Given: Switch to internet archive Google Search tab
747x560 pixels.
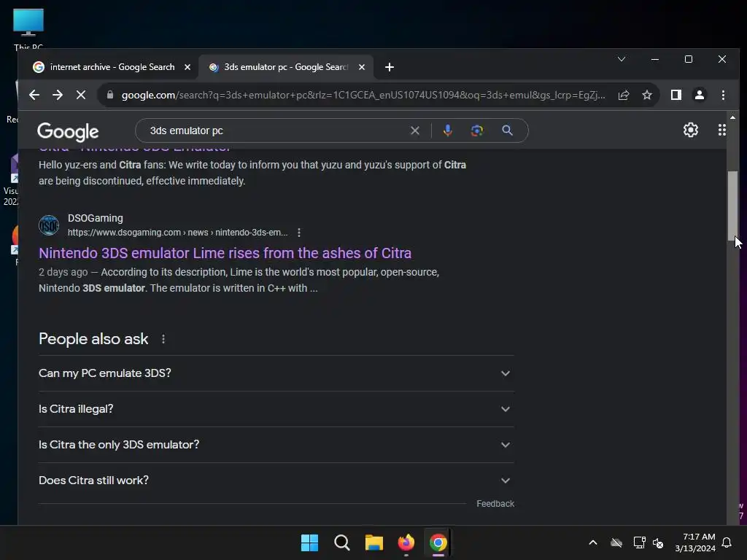Looking at the screenshot, I should pyautogui.click(x=112, y=67).
